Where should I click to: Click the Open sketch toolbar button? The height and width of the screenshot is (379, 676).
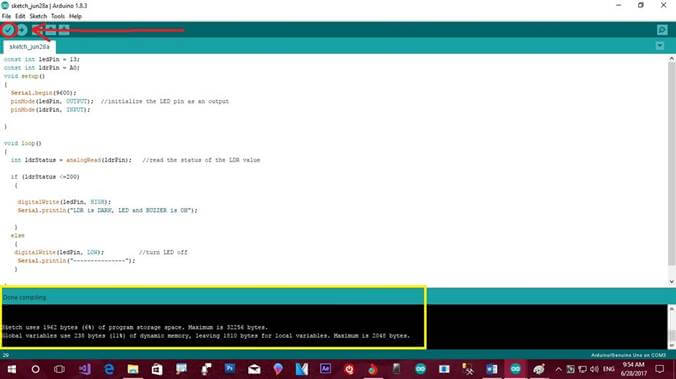click(x=51, y=30)
